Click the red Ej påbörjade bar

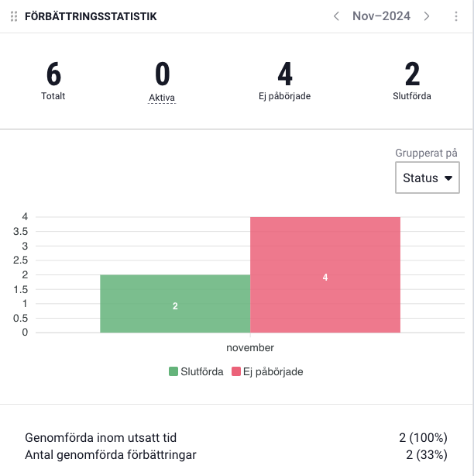coord(325,274)
